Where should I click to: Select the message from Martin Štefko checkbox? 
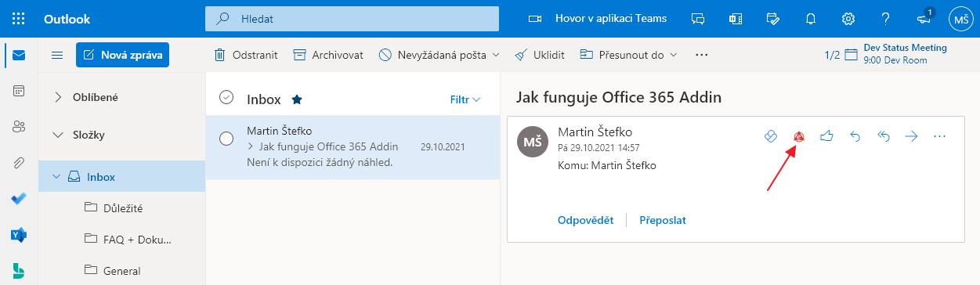point(226,139)
